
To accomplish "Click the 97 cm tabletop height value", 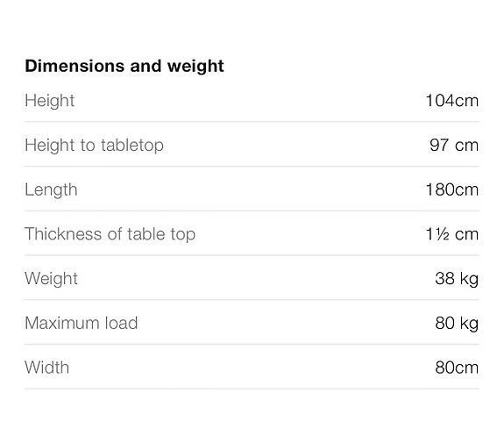I will (x=454, y=145).
